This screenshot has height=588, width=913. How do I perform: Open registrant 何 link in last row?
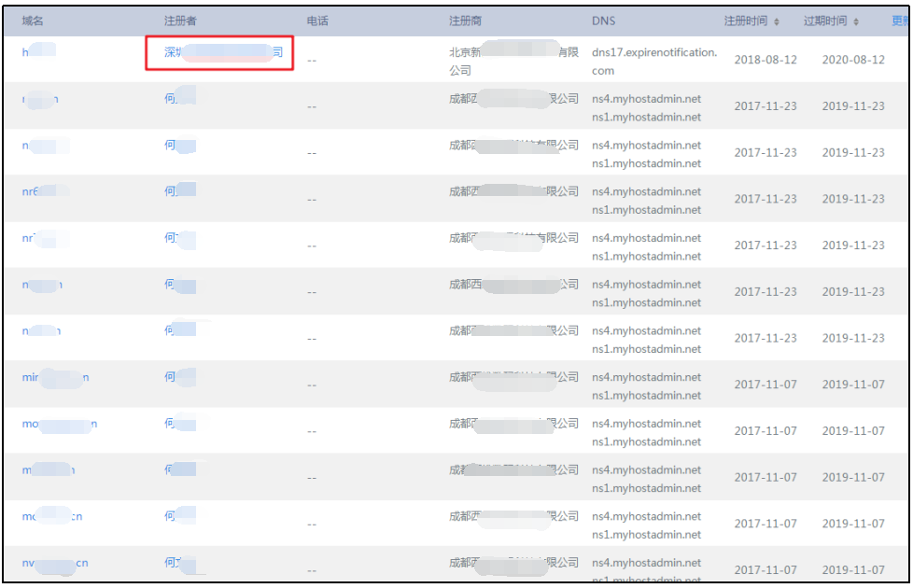click(x=184, y=563)
